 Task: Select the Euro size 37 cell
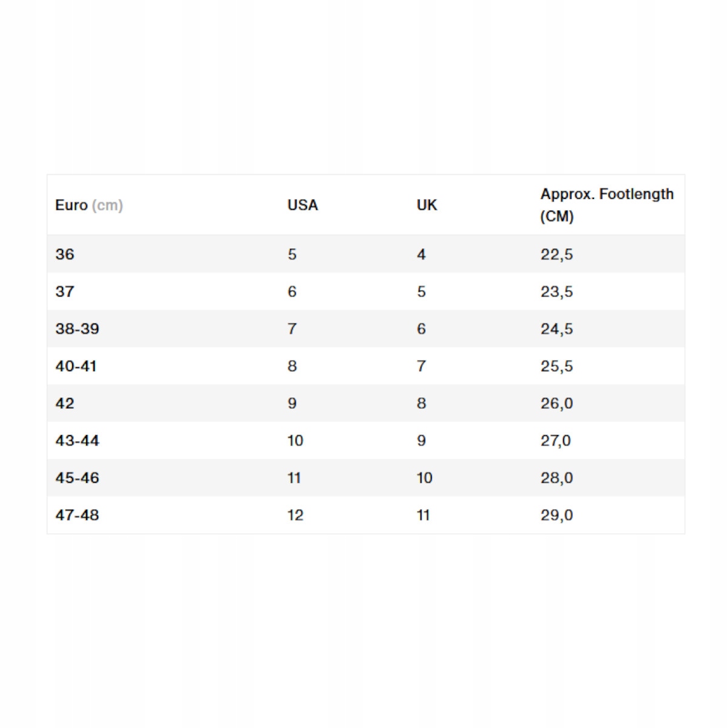[65, 292]
